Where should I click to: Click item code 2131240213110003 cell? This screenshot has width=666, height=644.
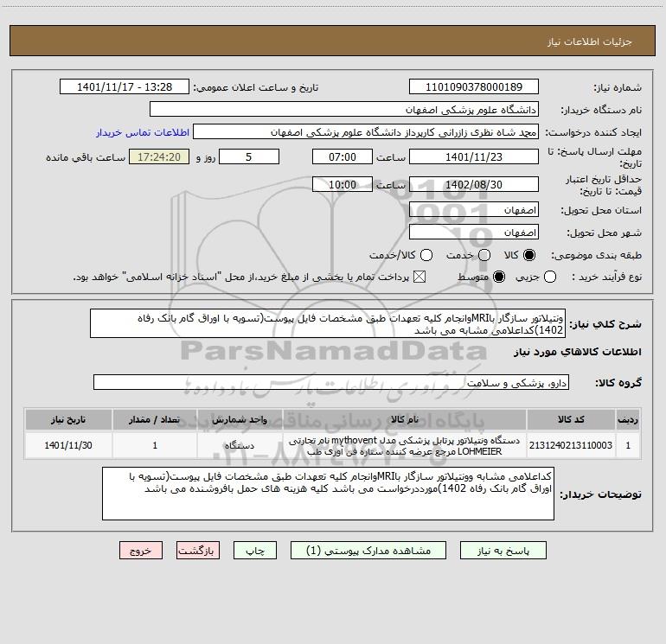[571, 445]
